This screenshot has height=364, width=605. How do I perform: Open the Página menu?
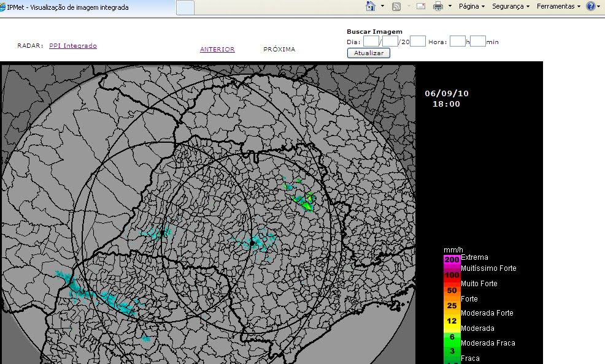click(x=471, y=6)
